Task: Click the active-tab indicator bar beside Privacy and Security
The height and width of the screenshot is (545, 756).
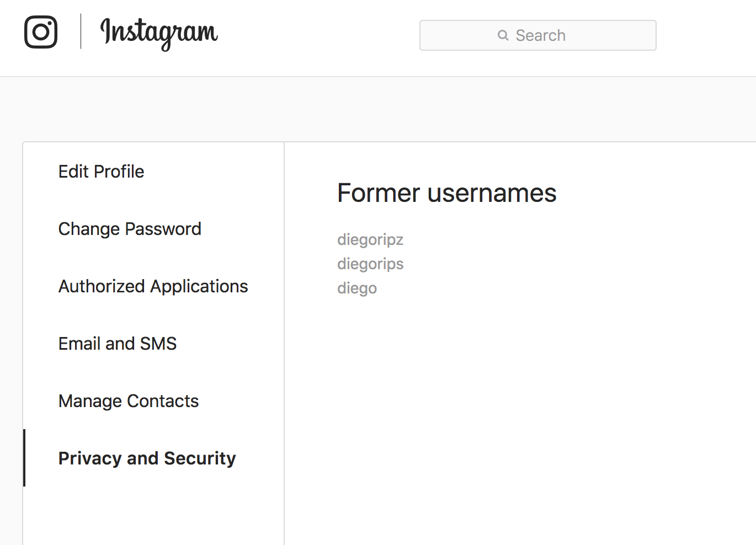Action: point(24,458)
